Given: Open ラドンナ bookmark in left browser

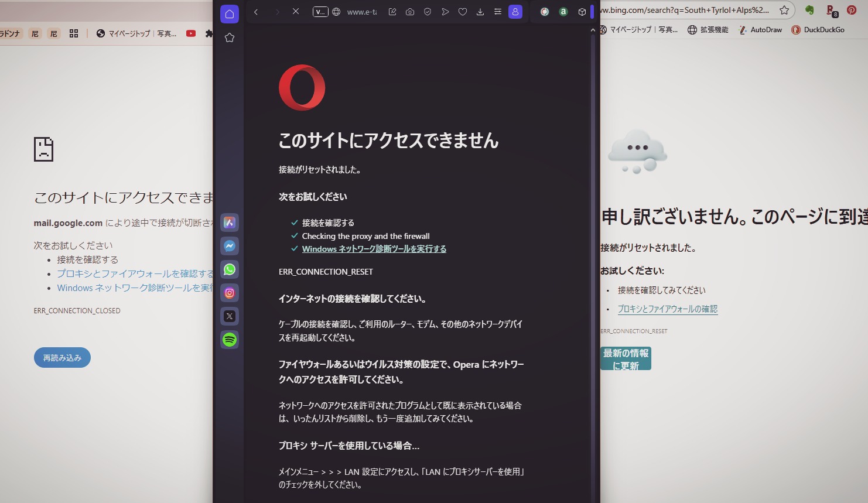Looking at the screenshot, I should pos(10,33).
